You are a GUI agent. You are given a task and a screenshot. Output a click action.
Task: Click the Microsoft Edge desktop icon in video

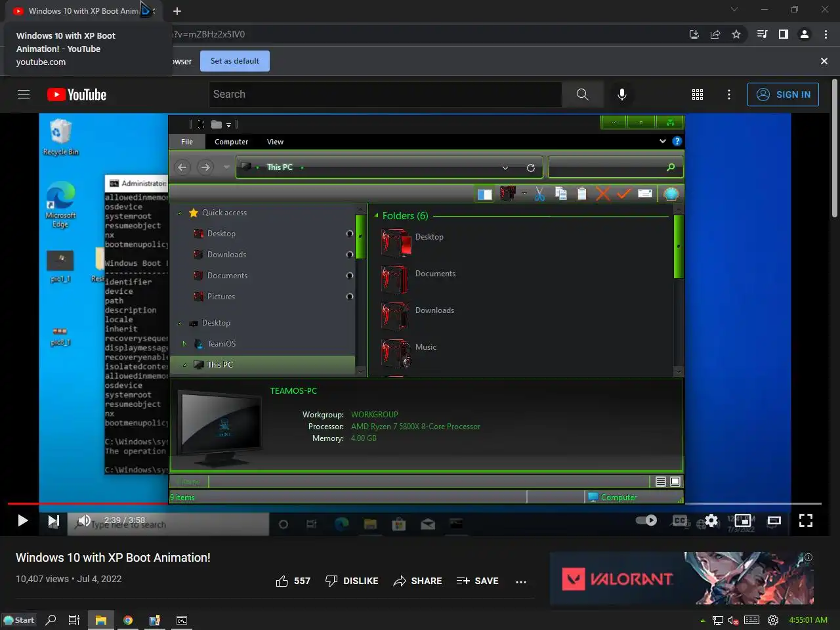[60, 205]
